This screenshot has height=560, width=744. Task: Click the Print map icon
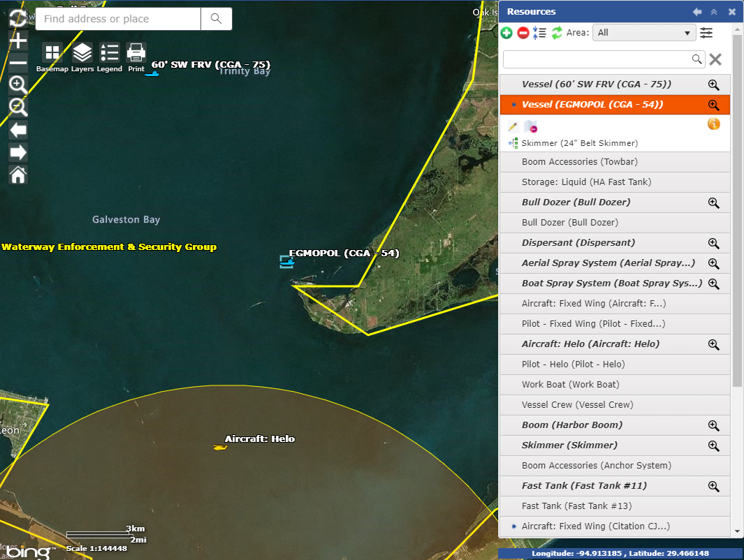136,53
